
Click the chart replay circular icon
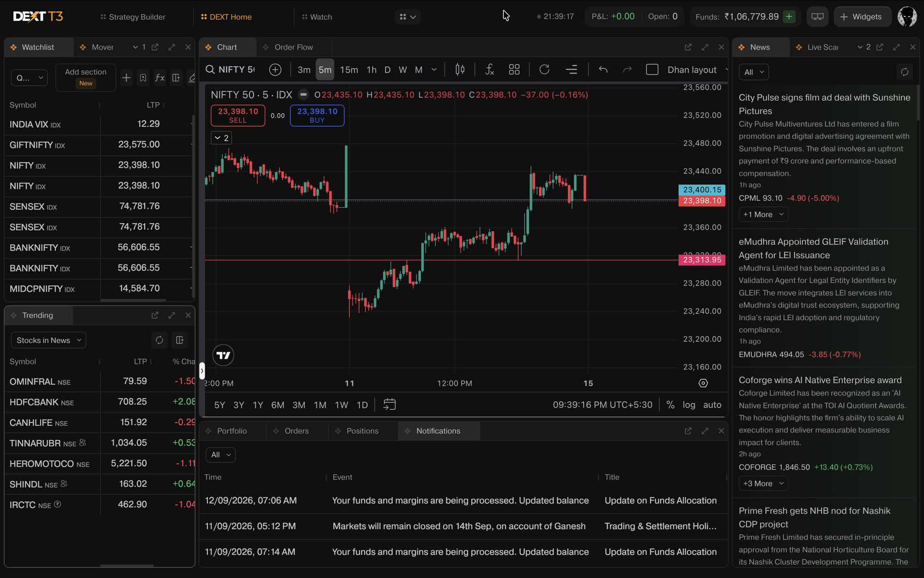tap(544, 70)
